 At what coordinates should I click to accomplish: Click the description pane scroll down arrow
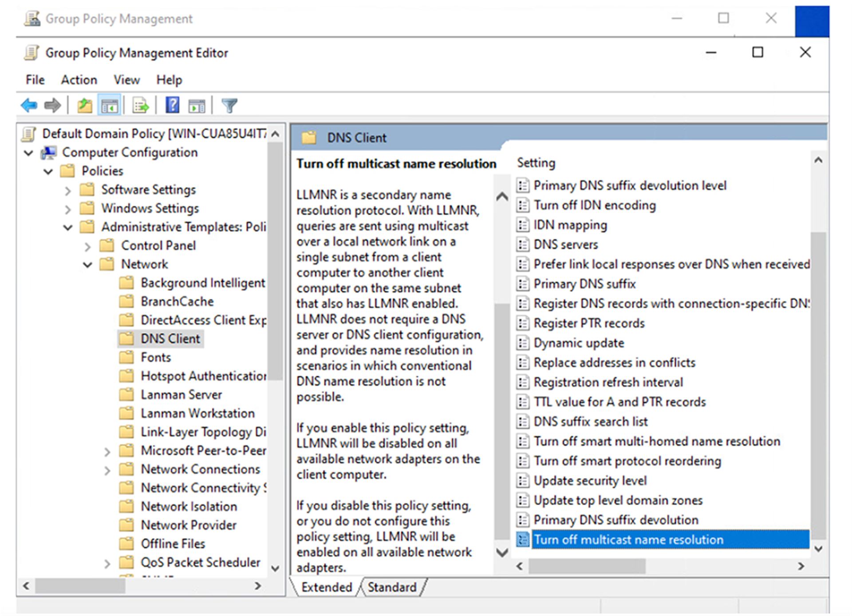click(502, 553)
